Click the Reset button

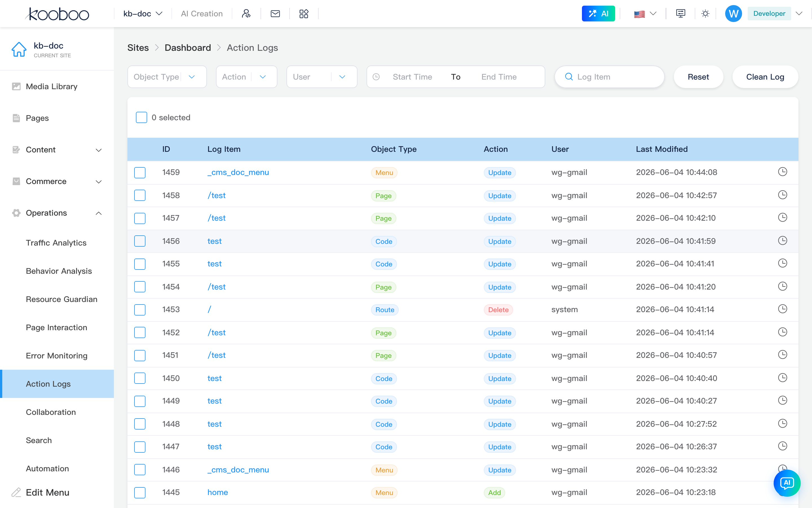pos(698,76)
